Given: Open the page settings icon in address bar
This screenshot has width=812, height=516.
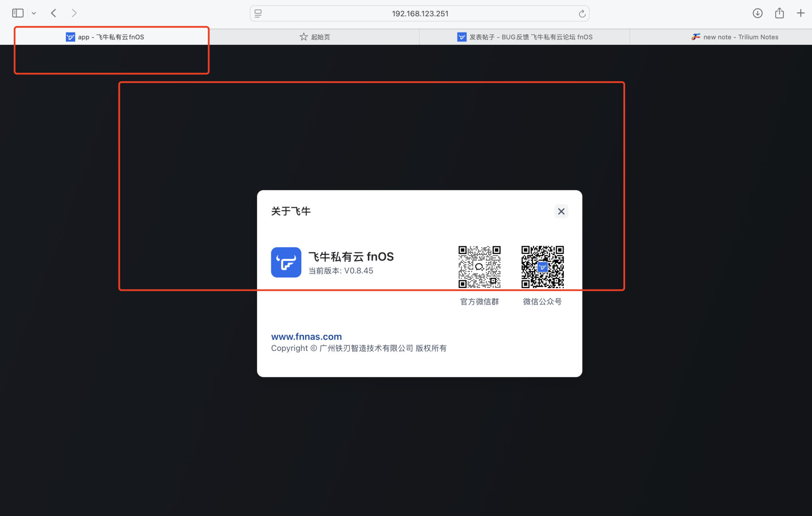Looking at the screenshot, I should pos(258,13).
